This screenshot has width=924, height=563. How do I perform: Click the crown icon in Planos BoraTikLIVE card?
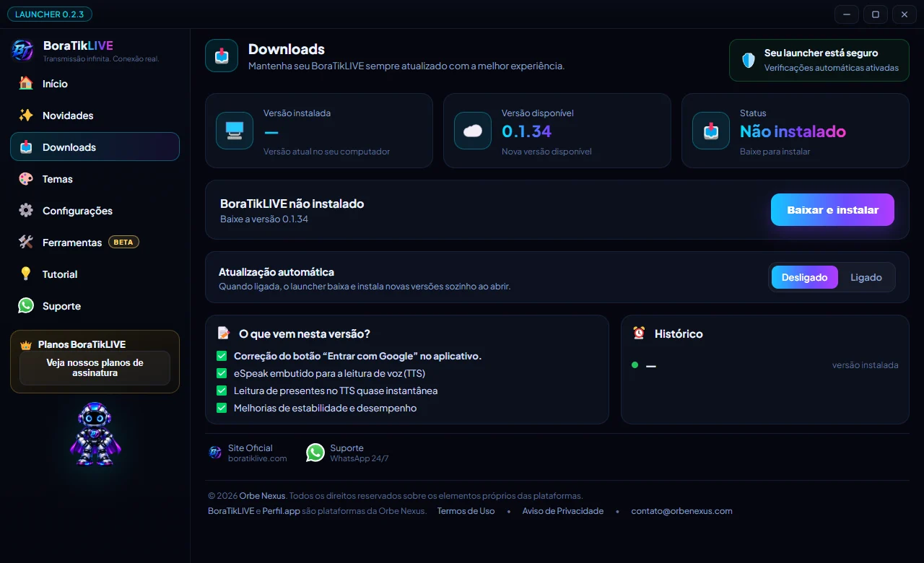coord(26,344)
